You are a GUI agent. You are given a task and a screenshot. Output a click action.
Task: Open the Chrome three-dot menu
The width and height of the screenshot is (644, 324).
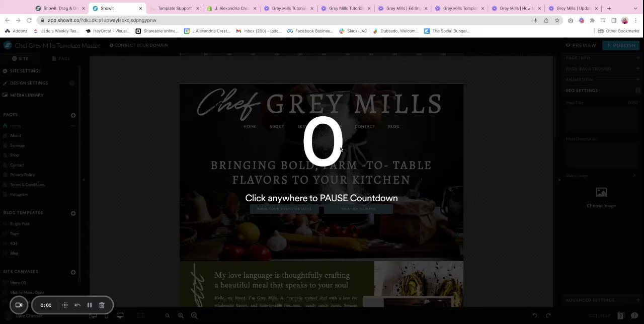click(636, 20)
